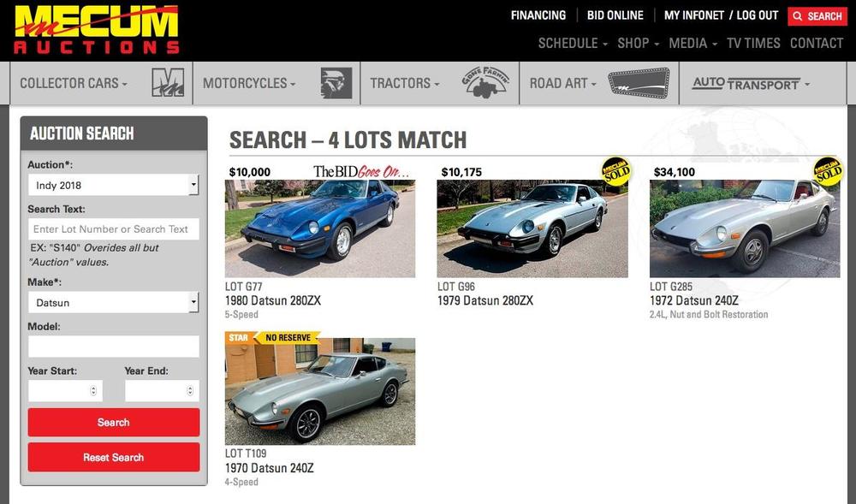Click the Mecum Sold badge on Lot G96
The height and width of the screenshot is (504, 856).
click(615, 171)
